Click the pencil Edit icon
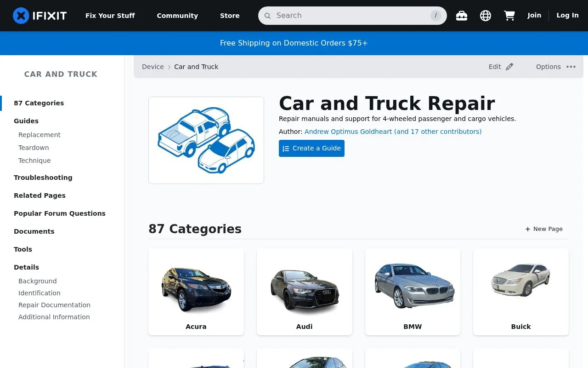 click(x=509, y=67)
